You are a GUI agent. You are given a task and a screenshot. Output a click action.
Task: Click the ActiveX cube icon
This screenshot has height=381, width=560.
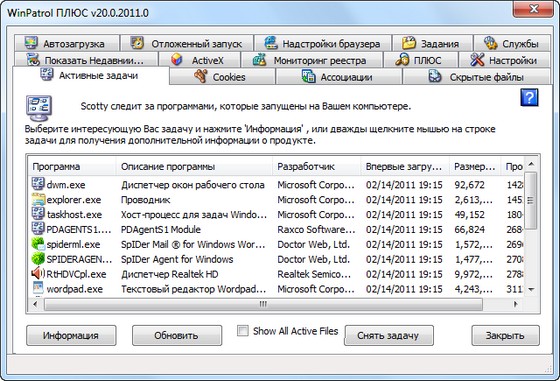[176, 60]
